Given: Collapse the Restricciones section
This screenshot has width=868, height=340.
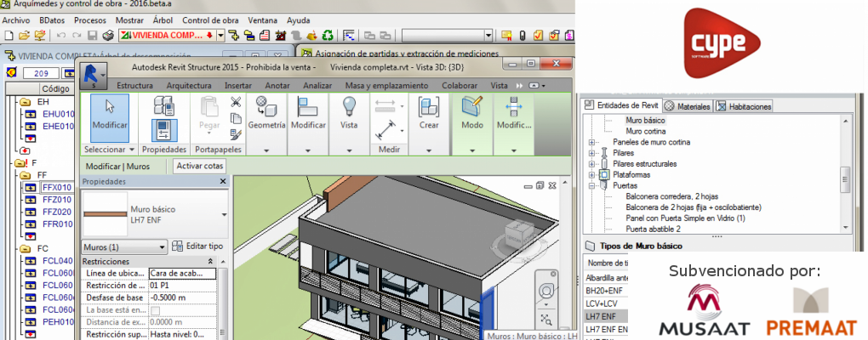Looking at the screenshot, I should point(210,261).
